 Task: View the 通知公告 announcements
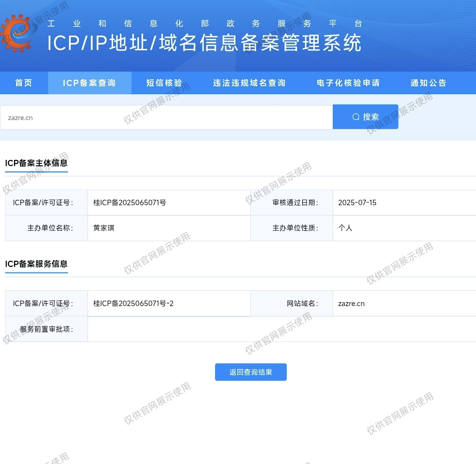pos(428,82)
